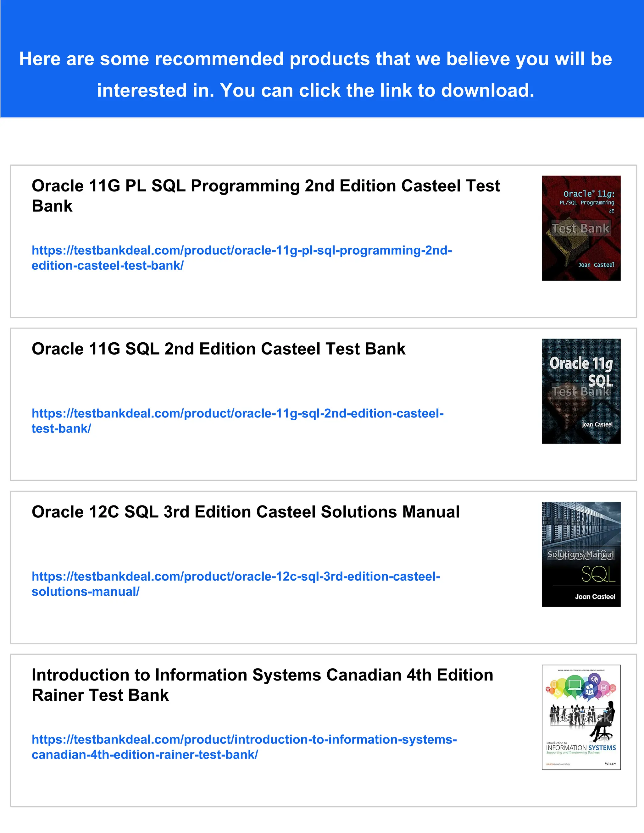Open the Oracle 12C SQL solutions manual link
The width and height of the screenshot is (644, 833).
pyautogui.click(x=236, y=576)
